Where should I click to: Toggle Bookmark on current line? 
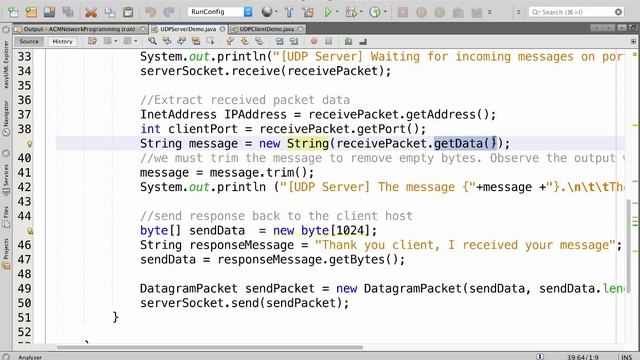[x=259, y=41]
